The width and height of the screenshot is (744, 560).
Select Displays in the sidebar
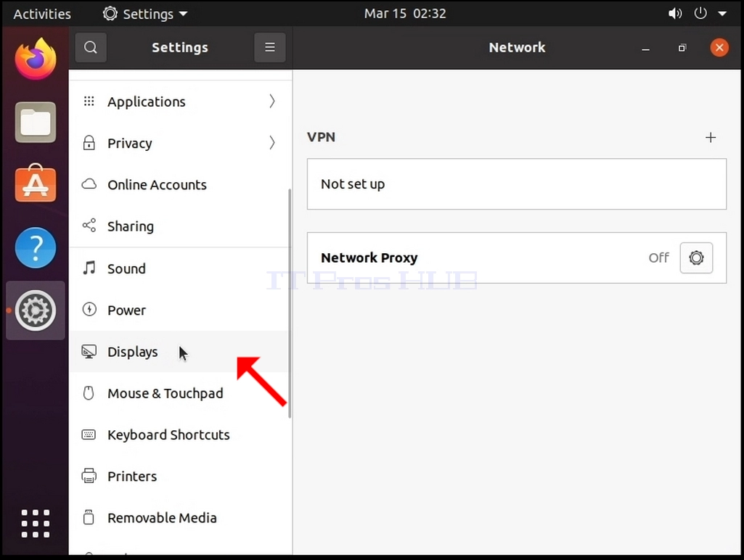click(x=179, y=352)
